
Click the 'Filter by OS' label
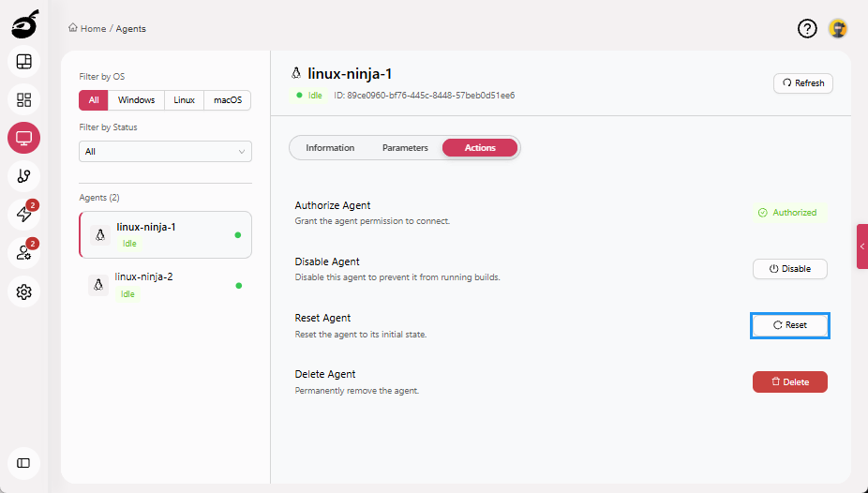click(x=102, y=76)
